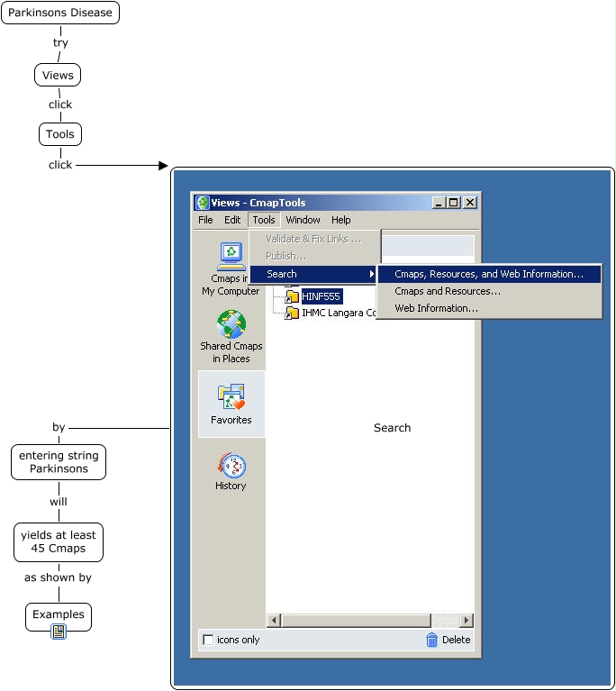This screenshot has height=691, width=616.
Task: Click the HINF555 folder icon
Action: [292, 296]
